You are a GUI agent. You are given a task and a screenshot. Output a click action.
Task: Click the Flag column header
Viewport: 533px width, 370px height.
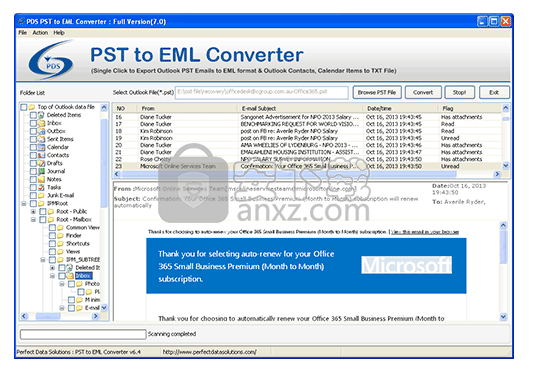tap(470, 108)
